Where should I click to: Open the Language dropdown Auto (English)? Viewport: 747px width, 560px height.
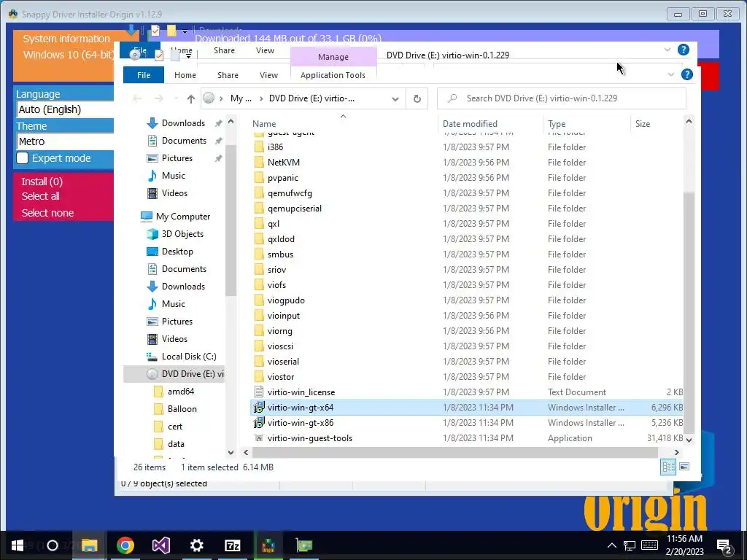click(65, 109)
